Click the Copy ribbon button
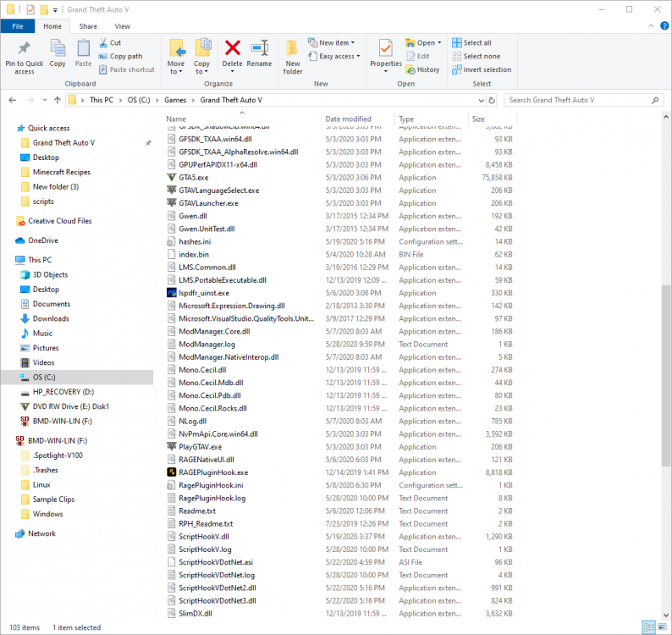 coord(58,53)
